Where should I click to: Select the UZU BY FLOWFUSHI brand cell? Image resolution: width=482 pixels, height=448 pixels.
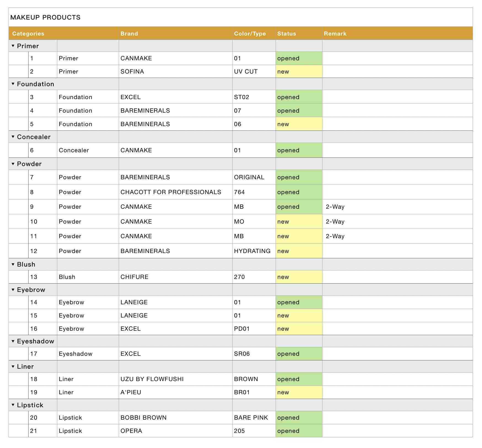176,379
